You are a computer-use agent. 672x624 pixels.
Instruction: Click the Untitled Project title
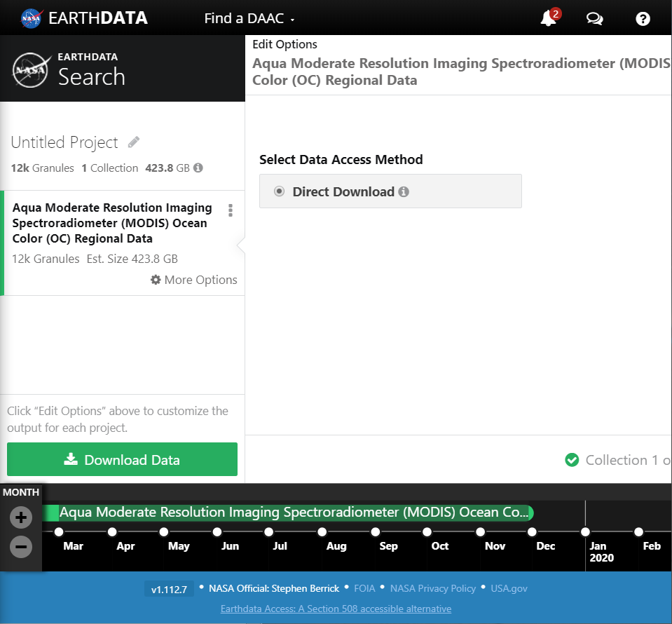[64, 142]
